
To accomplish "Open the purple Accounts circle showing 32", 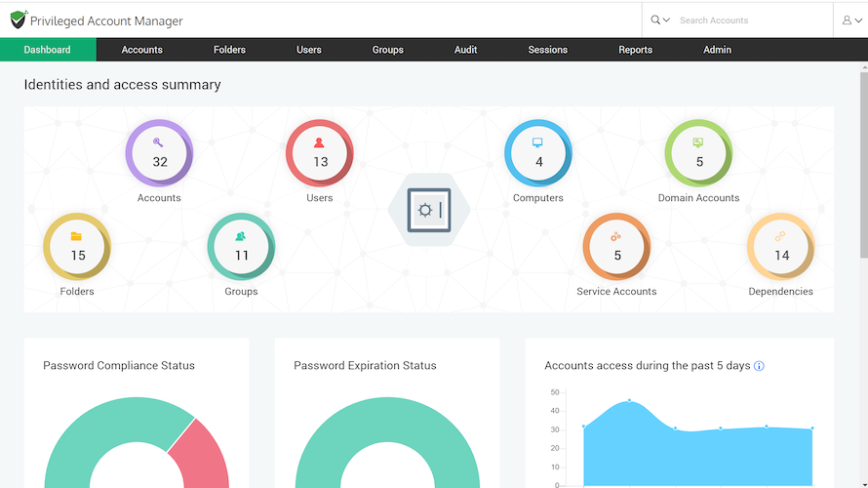I will click(159, 153).
